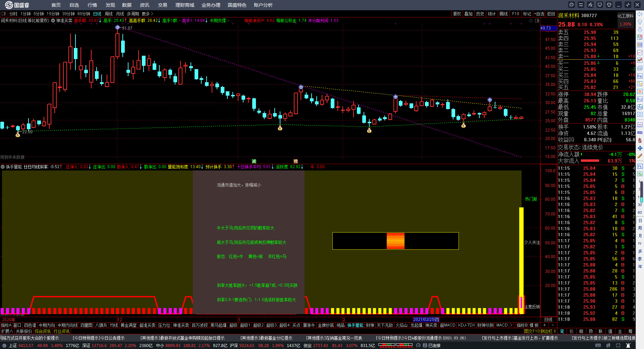The height and width of the screenshot is (349, 644).
Task: Expand the 扩展 panel at bottom left
Action: tap(7, 331)
